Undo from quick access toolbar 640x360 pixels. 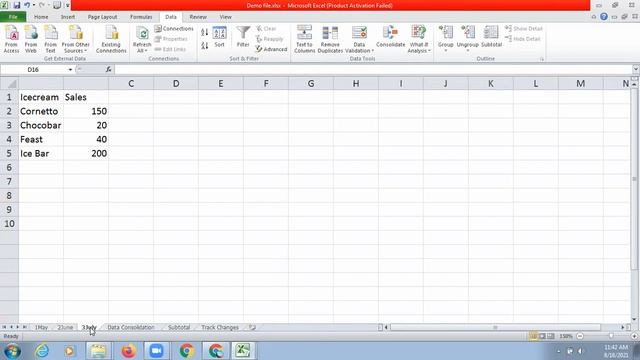27,5
